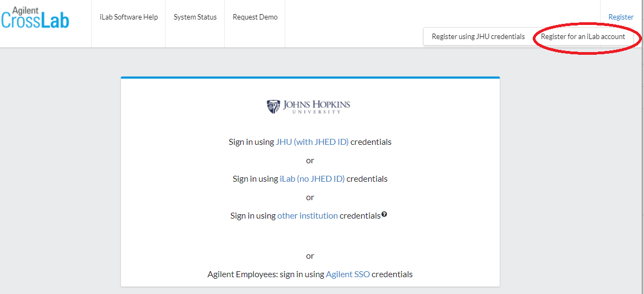Choose Register using JHU credentials
Viewport: 644px width, 294px height.
coord(478,36)
